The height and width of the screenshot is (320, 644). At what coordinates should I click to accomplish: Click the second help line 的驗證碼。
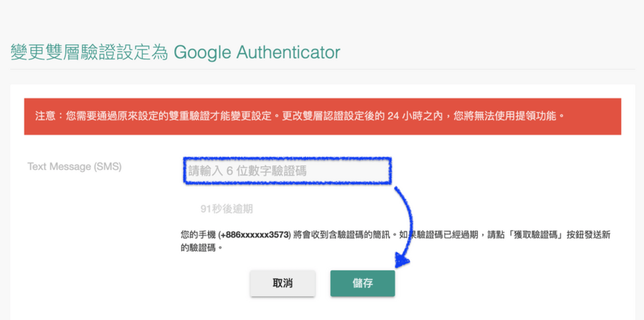[202, 248]
